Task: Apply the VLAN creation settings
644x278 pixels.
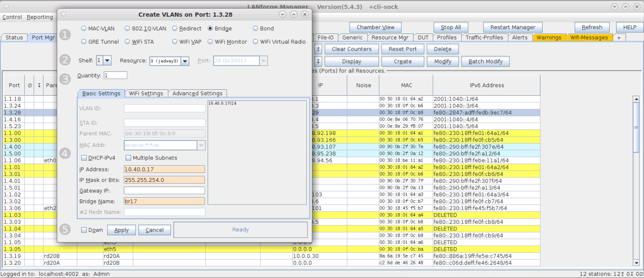Action: [122, 230]
